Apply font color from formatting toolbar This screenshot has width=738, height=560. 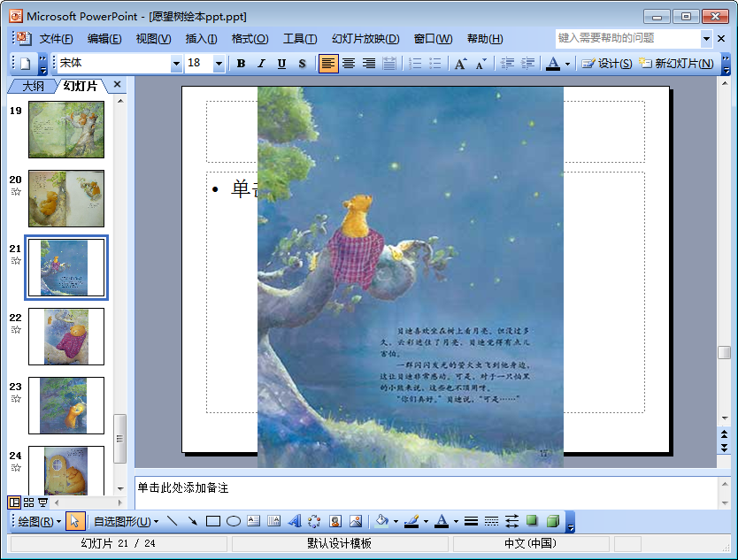pyautogui.click(x=553, y=64)
